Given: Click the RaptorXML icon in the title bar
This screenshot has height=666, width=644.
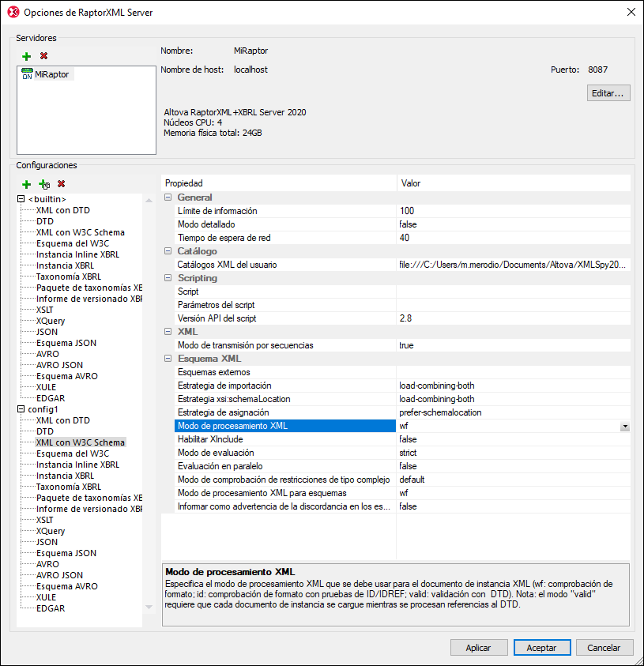Looking at the screenshot, I should [x=12, y=13].
